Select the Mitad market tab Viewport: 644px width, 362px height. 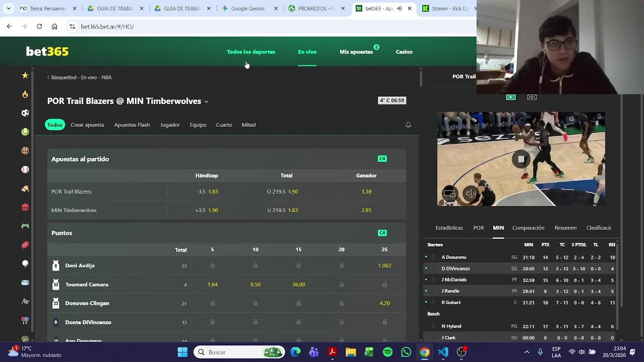[x=249, y=125]
